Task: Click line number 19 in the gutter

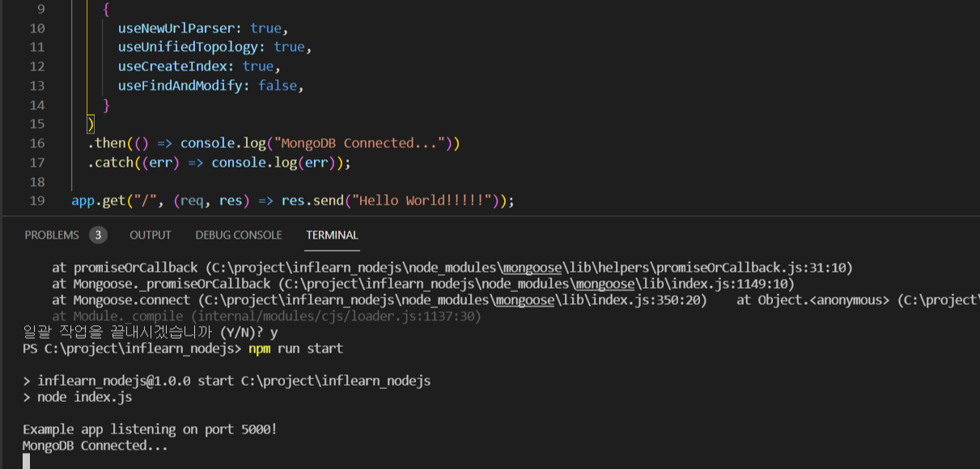Action: 36,201
